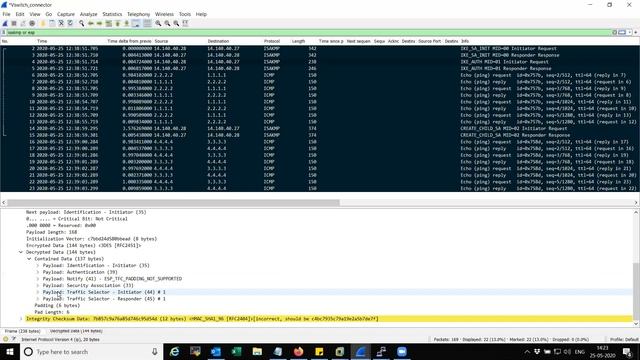Screen dimensions: 640x360
Task: Go to the first packet
Action: pos(118,23)
